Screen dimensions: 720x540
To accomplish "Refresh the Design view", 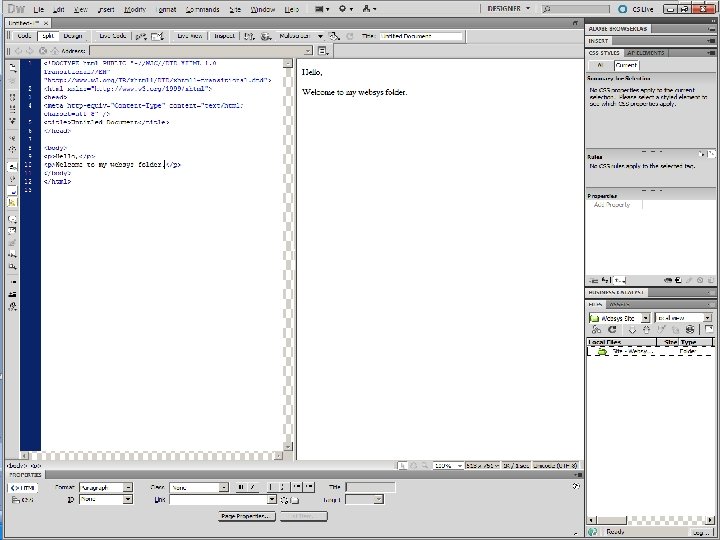I will (350, 36).
